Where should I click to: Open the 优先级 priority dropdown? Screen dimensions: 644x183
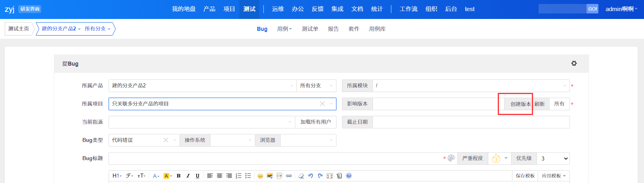point(553,158)
